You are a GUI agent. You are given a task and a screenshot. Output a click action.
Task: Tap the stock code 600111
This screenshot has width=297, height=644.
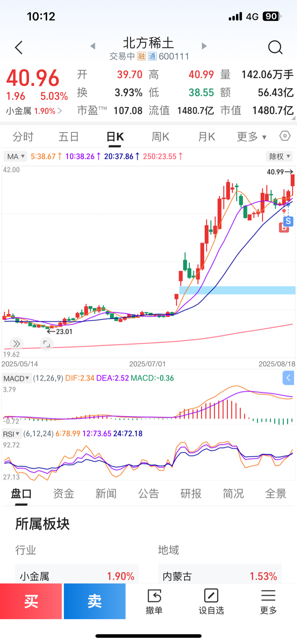click(x=174, y=57)
